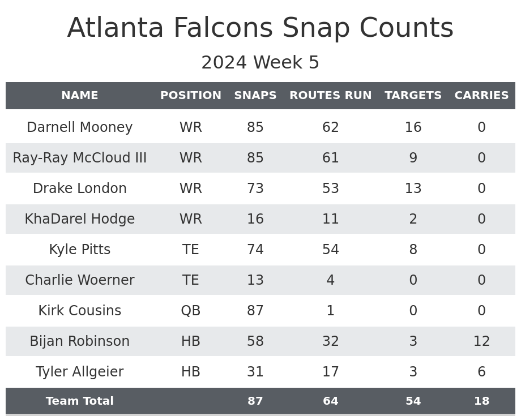Viewport: 521px width, 420px height.
Task: Open Drake London's row
Action: [80, 188]
